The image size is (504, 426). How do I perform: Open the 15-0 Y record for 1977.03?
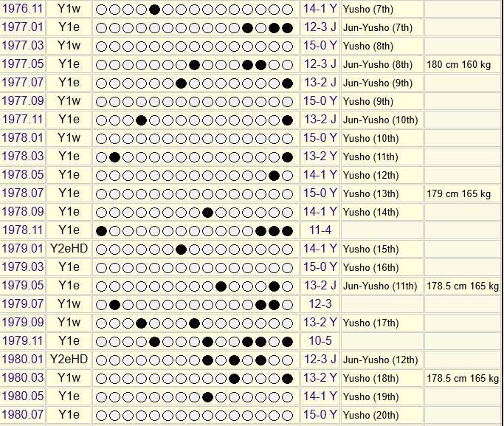320,45
